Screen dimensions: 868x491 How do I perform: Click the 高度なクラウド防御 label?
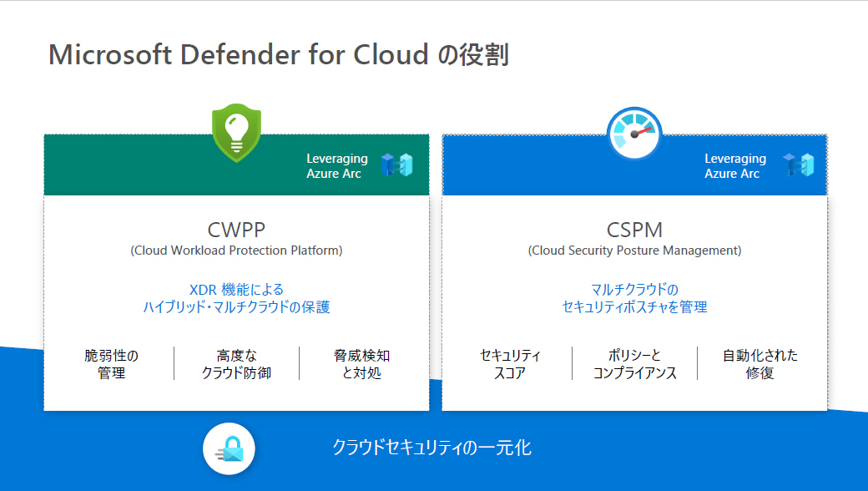click(x=236, y=364)
